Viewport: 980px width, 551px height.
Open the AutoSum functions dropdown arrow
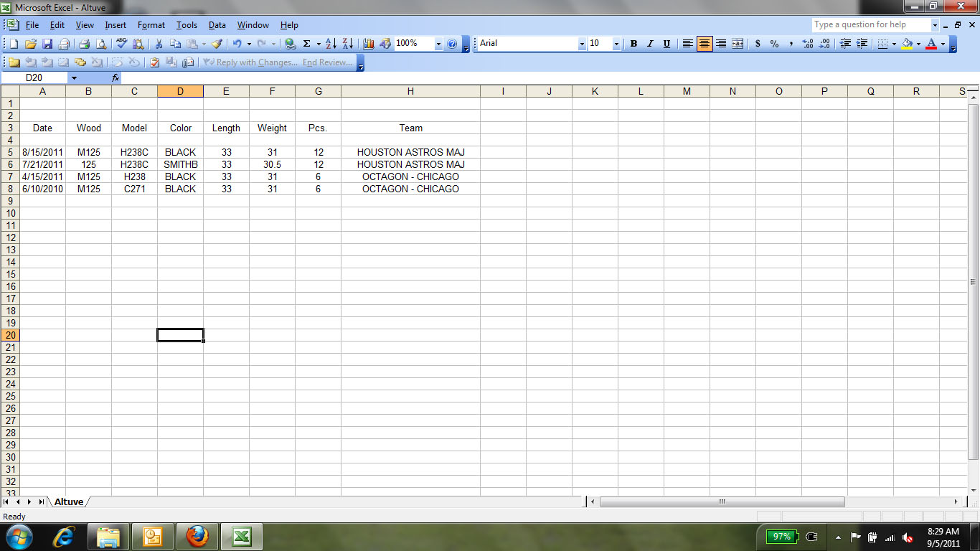tap(318, 44)
